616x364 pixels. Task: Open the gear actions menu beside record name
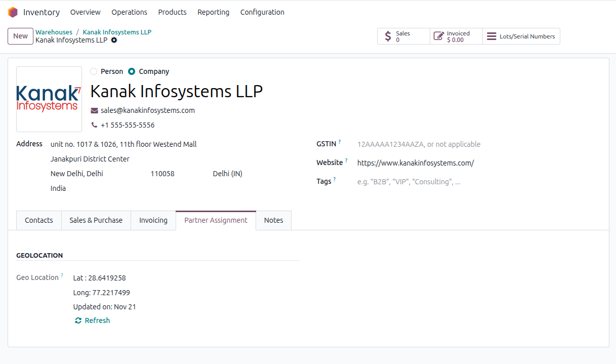[114, 40]
